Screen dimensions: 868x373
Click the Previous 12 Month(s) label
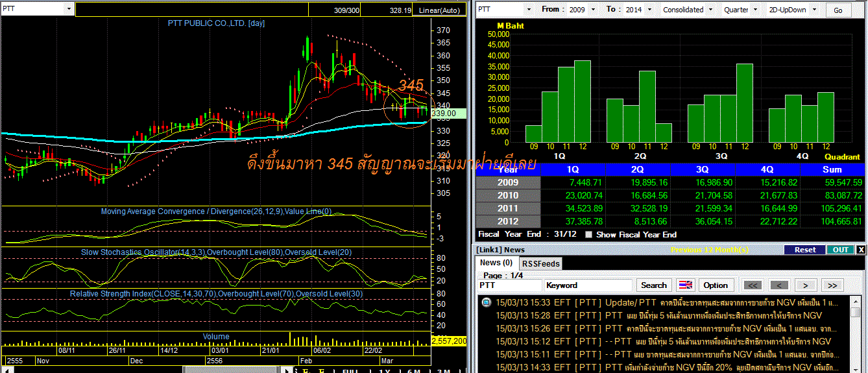[711, 250]
